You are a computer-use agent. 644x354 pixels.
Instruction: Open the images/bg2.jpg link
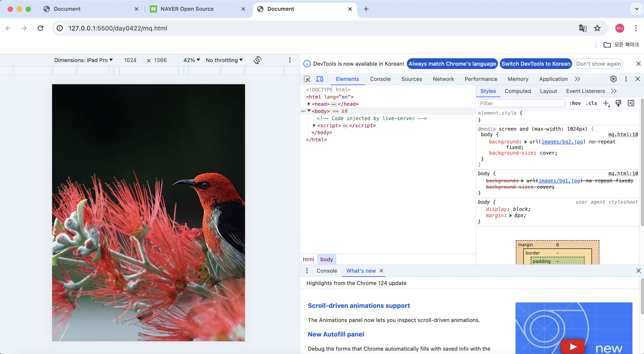[562, 142]
